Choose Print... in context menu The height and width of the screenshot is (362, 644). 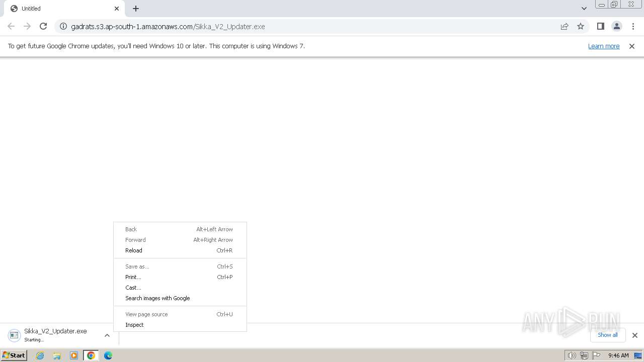coord(180,277)
